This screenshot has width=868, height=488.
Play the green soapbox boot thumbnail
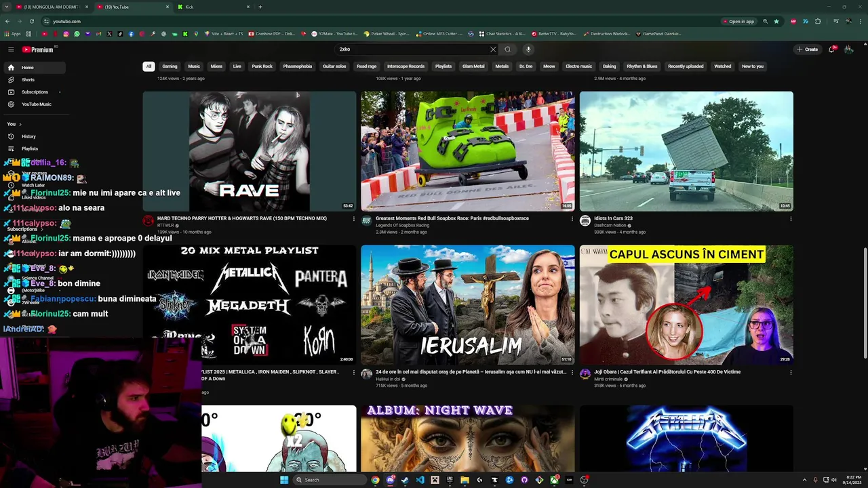[467, 151]
